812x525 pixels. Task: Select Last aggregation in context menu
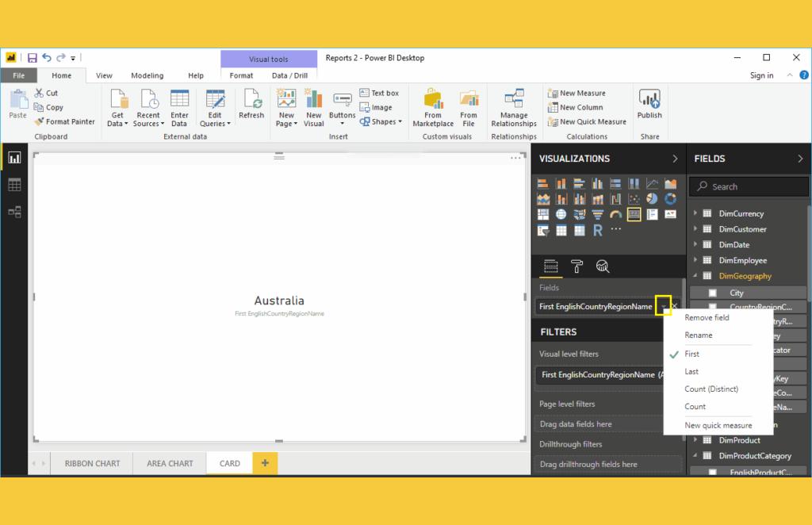[691, 371]
